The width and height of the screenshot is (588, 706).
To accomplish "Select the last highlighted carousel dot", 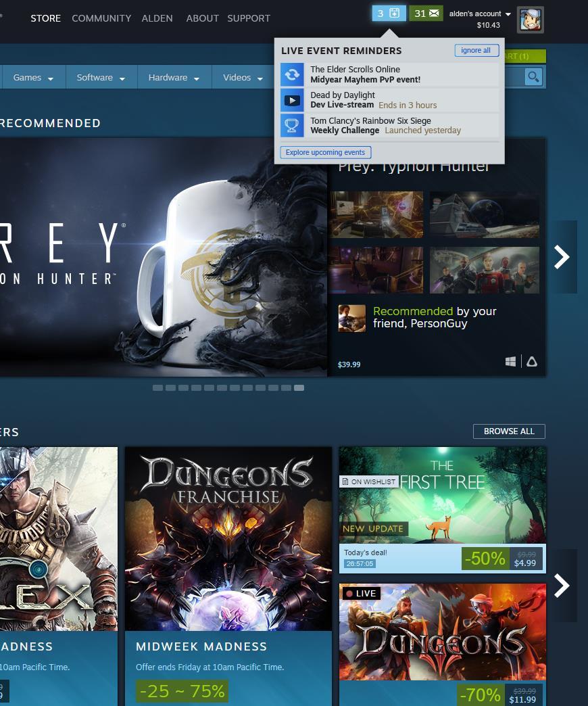I will pos(299,387).
